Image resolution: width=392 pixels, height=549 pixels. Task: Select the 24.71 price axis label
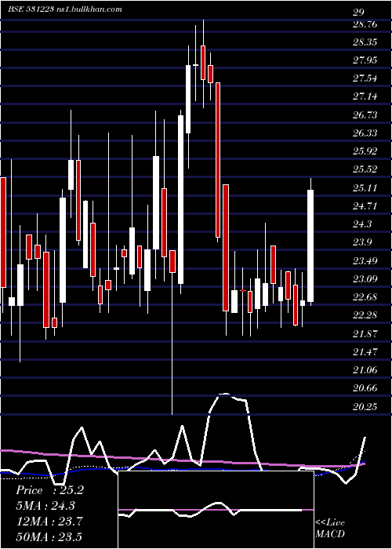pos(365,206)
